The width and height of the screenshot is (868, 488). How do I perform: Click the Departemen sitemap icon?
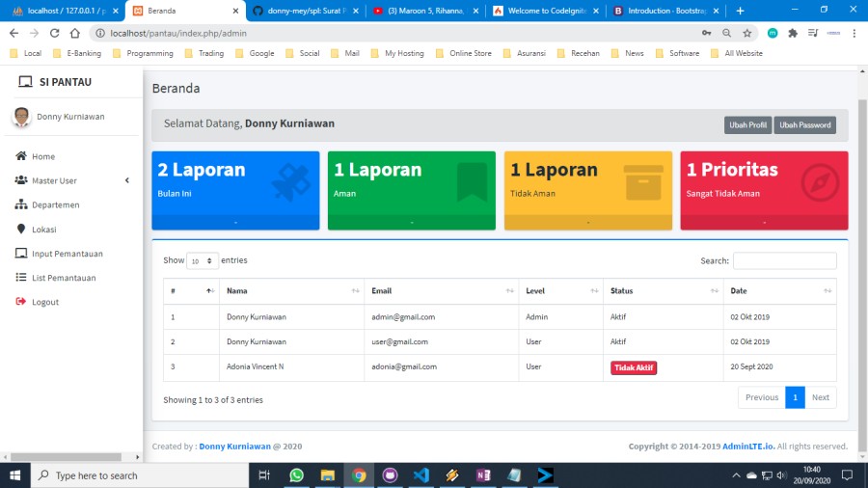[21, 204]
